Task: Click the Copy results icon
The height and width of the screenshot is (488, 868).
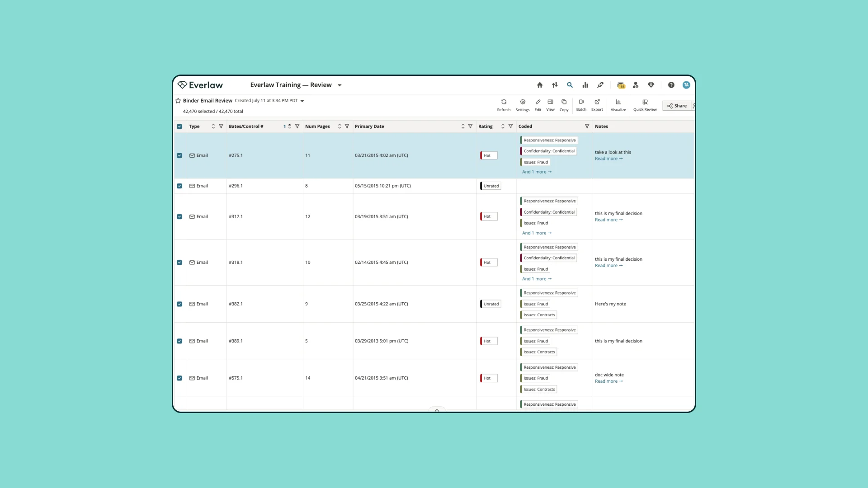Action: pos(564,102)
